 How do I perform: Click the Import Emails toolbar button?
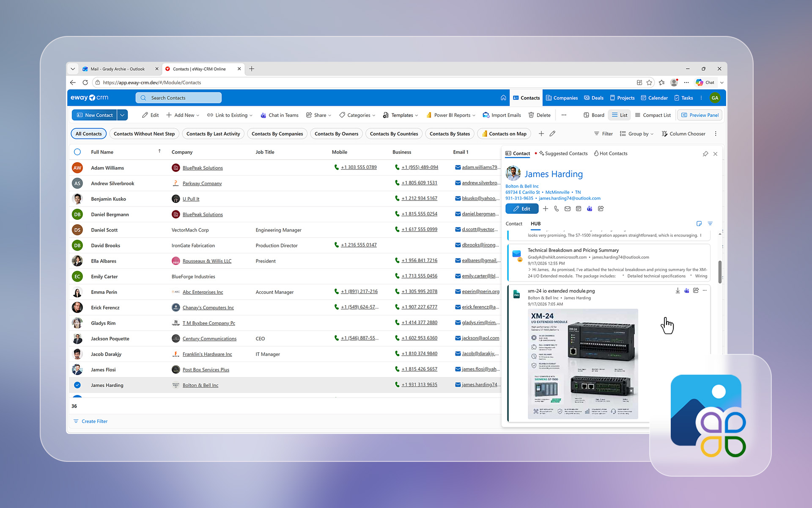tap(502, 115)
